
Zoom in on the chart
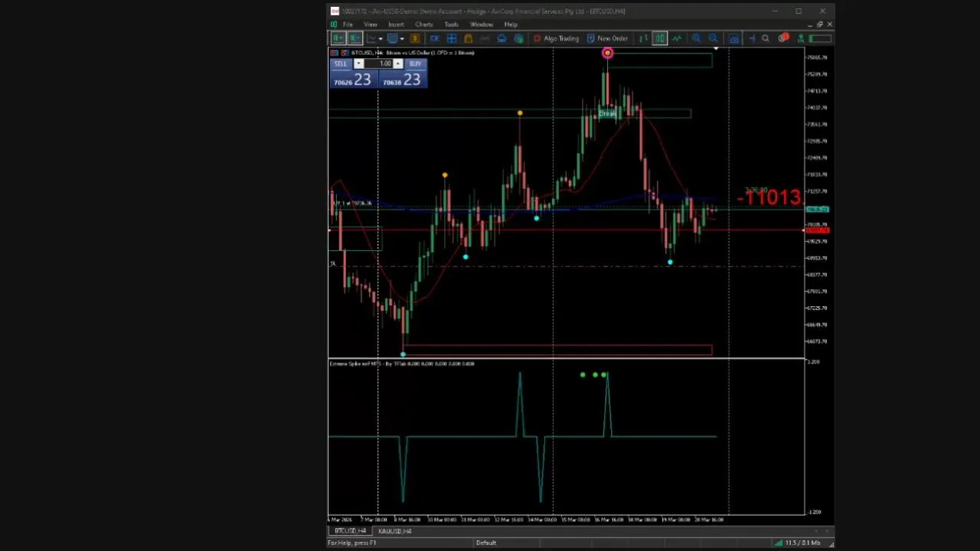(x=696, y=38)
